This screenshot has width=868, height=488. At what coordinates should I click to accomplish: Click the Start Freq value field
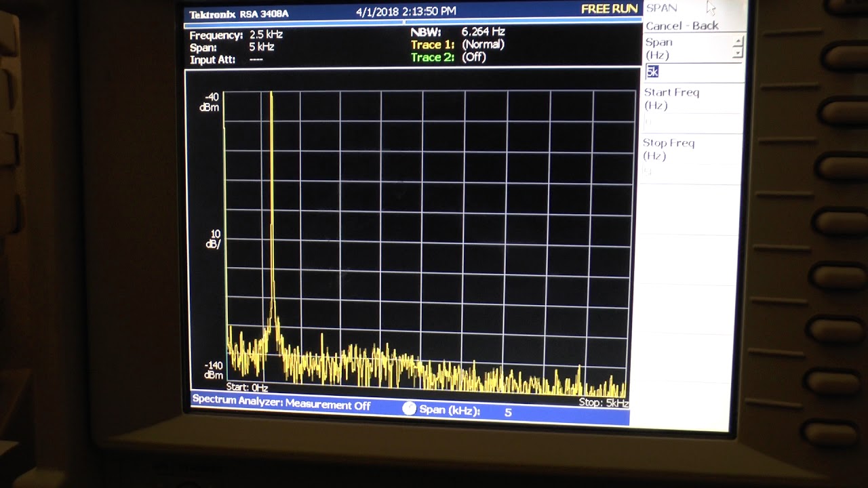coord(692,123)
